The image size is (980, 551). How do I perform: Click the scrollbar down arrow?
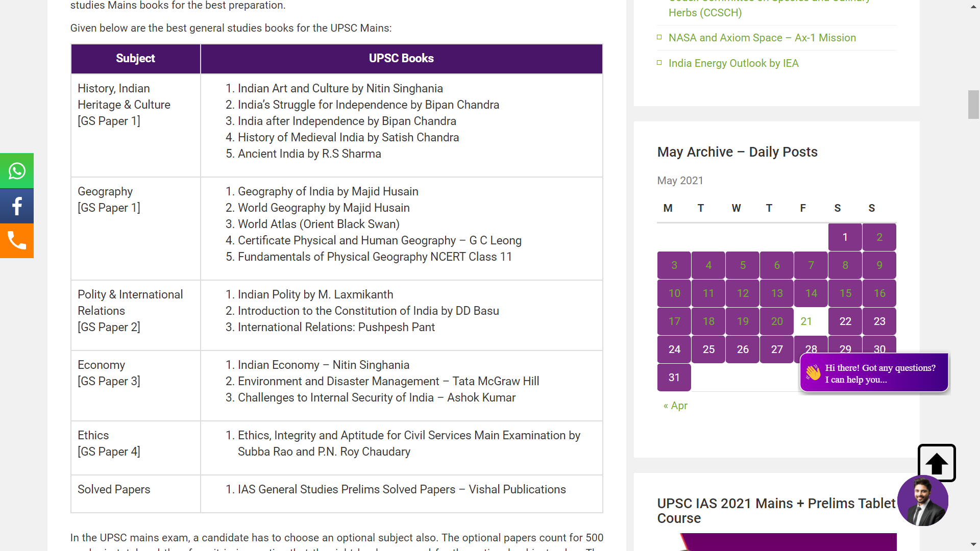tap(974, 544)
